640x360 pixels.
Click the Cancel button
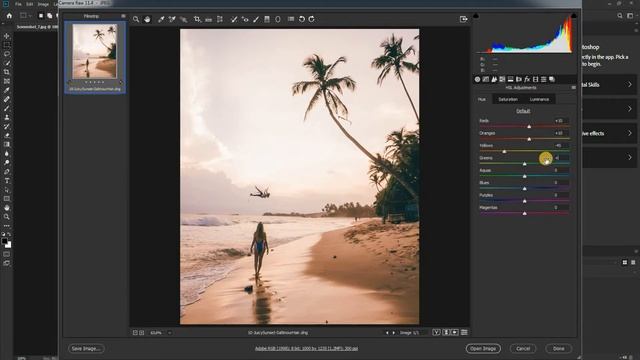523,349
